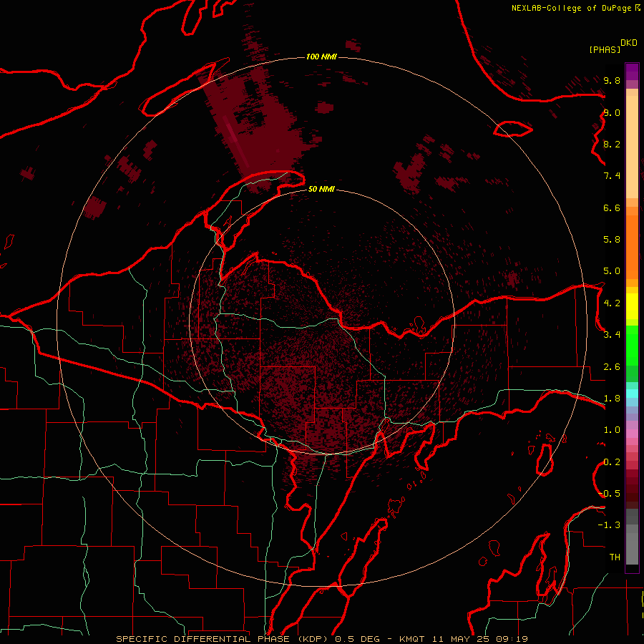This screenshot has height=644, width=644.
Task: Click the 9.8 scale value
Action: point(612,80)
